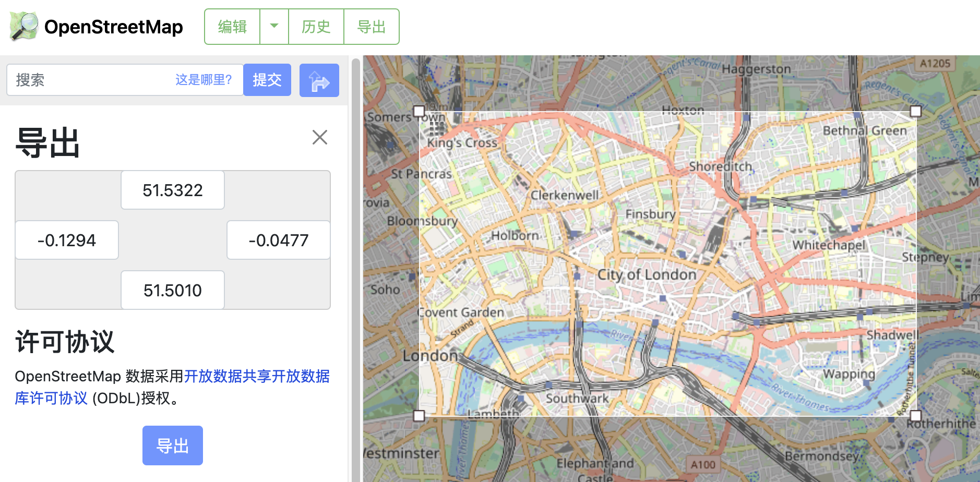Screen dimensions: 980x482
Task: Close the 导出 export panel
Action: 320,137
